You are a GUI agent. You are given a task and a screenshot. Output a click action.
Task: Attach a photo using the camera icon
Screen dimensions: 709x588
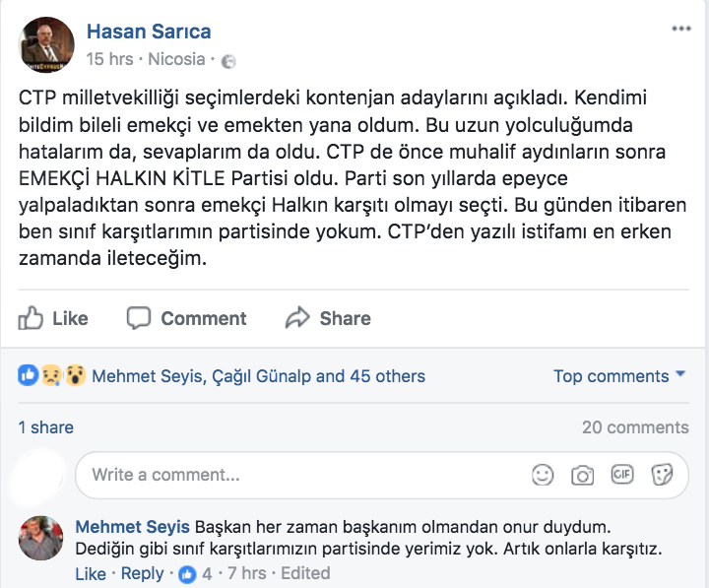click(583, 475)
